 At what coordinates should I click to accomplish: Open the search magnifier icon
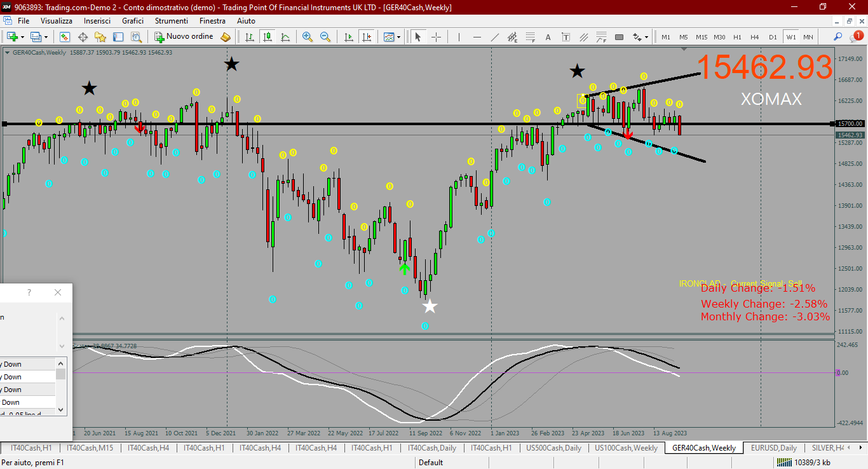click(x=837, y=37)
